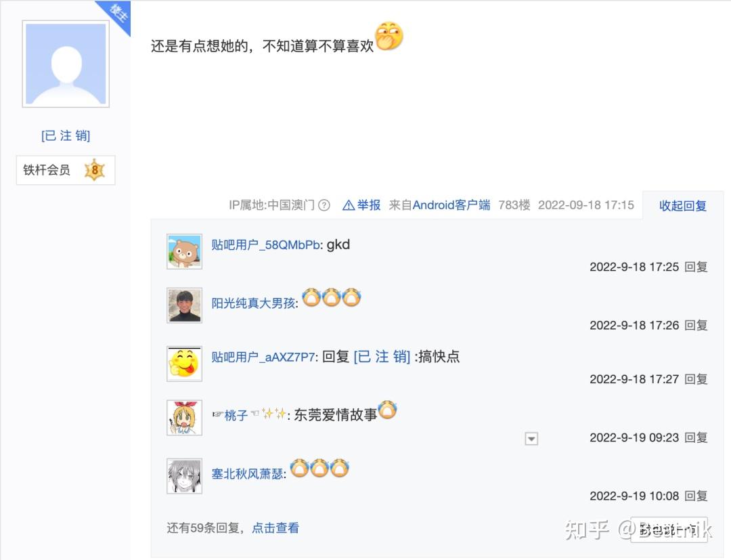Reply to the 搞快点 comment at 17:27

(x=696, y=379)
